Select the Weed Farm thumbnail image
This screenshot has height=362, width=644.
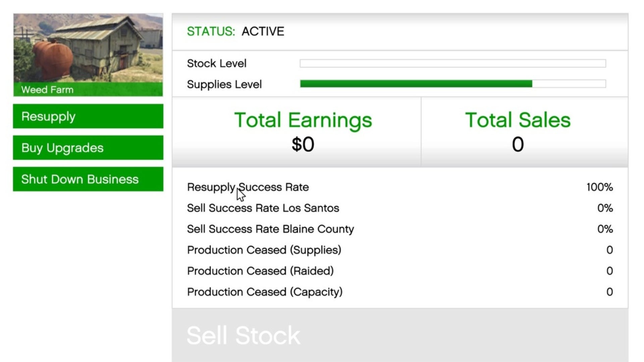[88, 49]
